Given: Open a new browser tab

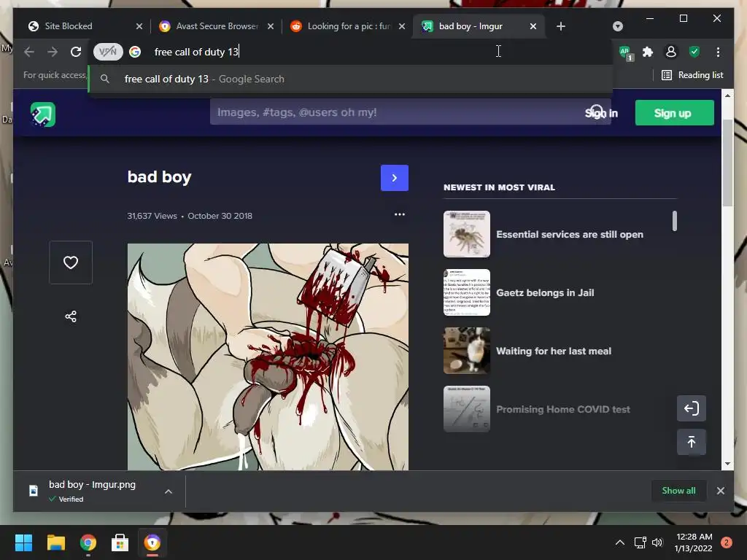Looking at the screenshot, I should (561, 26).
